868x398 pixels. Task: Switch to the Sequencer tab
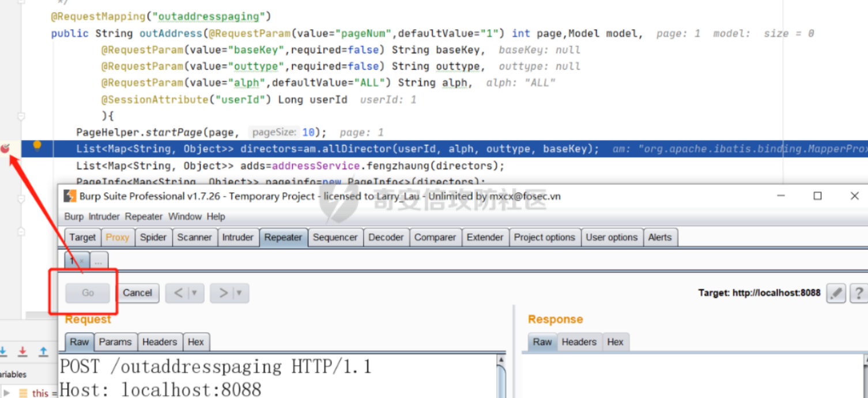click(335, 237)
